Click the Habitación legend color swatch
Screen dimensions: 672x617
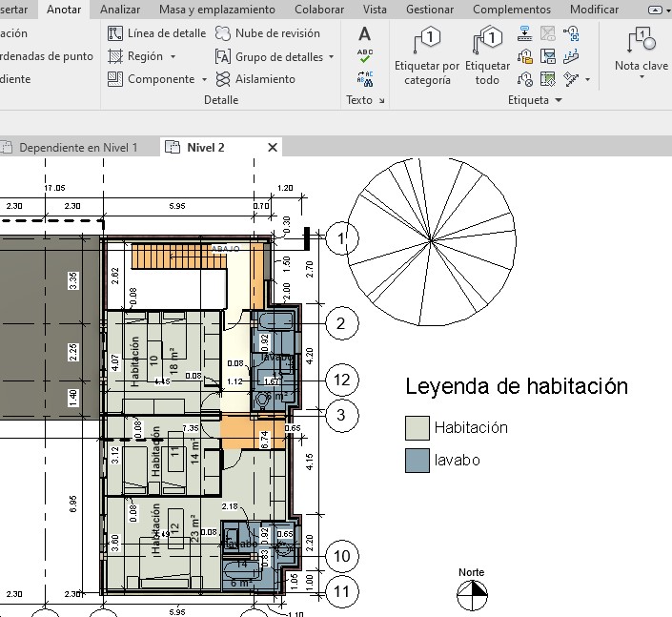416,427
